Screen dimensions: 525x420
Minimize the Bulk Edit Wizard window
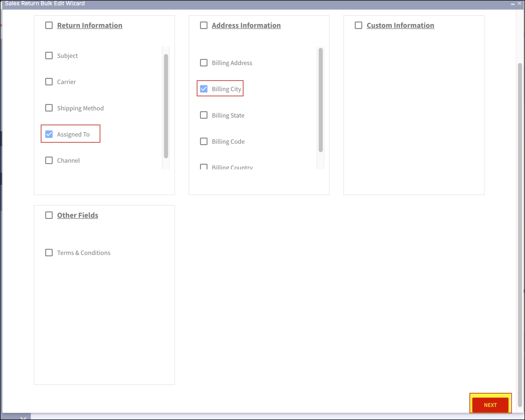point(513,4)
